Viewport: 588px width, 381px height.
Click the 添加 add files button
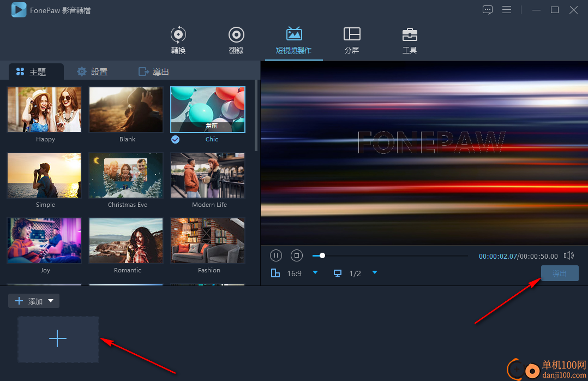(34, 301)
